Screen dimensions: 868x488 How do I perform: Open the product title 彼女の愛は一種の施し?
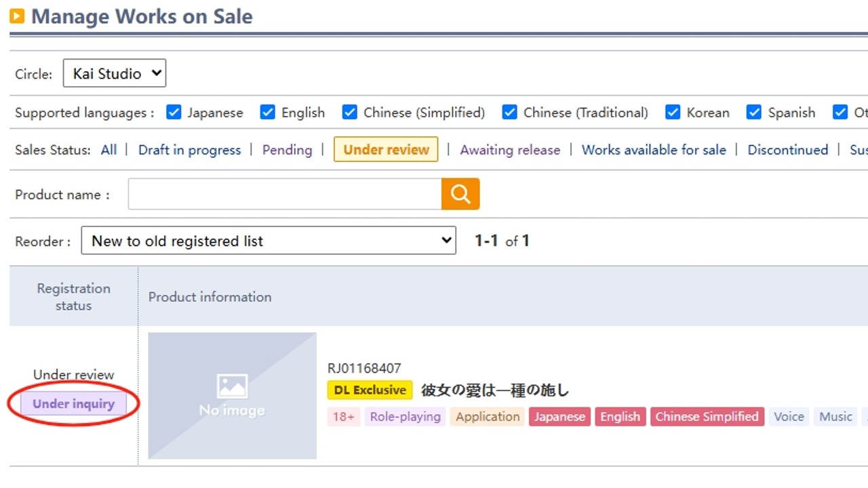[495, 390]
